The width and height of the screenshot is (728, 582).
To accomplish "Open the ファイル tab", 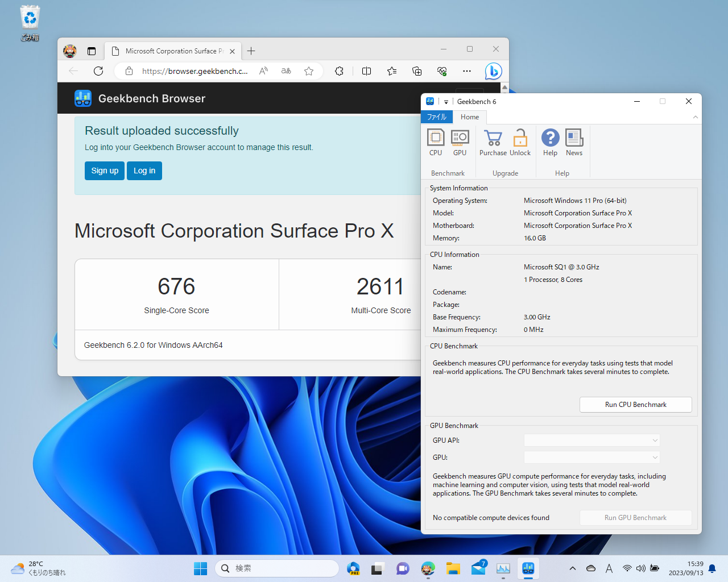I will point(436,117).
